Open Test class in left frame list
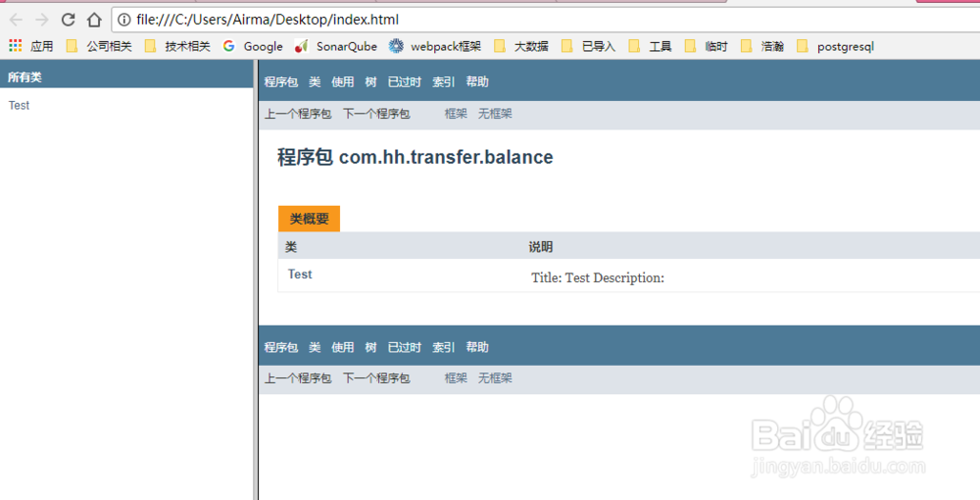Screen dimensions: 980x500 19,105
